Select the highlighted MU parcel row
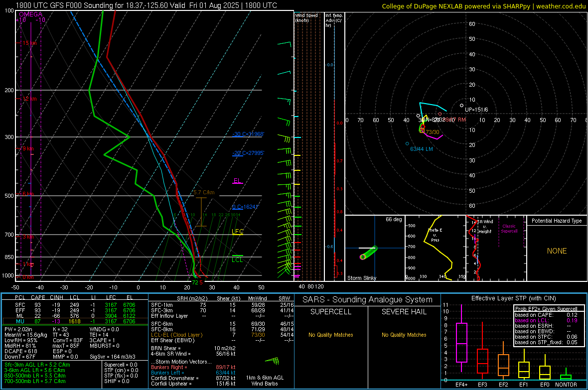 (x=75, y=321)
